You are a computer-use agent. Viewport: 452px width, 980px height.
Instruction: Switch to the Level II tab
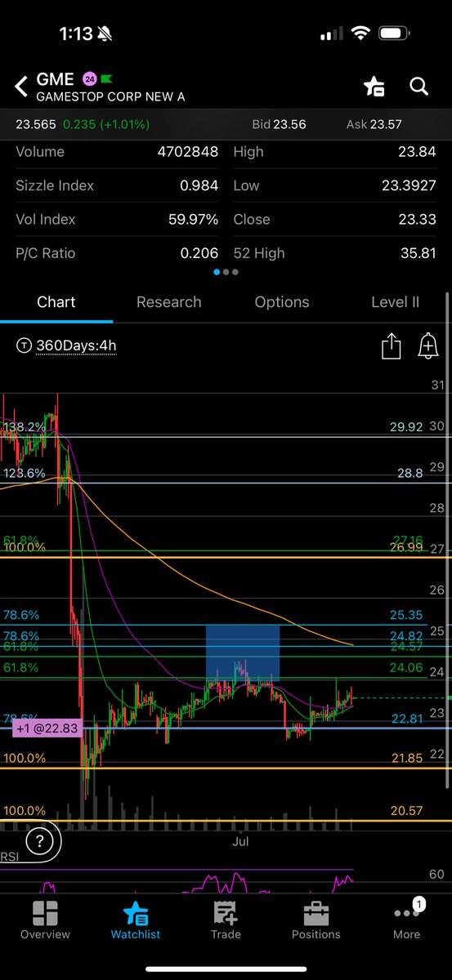click(x=395, y=302)
